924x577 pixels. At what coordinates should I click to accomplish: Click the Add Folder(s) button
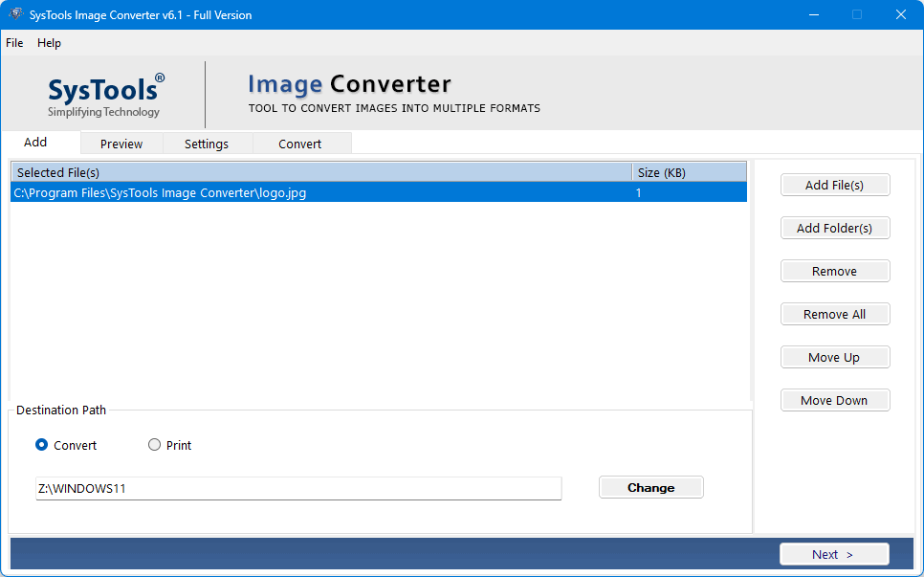click(x=835, y=228)
